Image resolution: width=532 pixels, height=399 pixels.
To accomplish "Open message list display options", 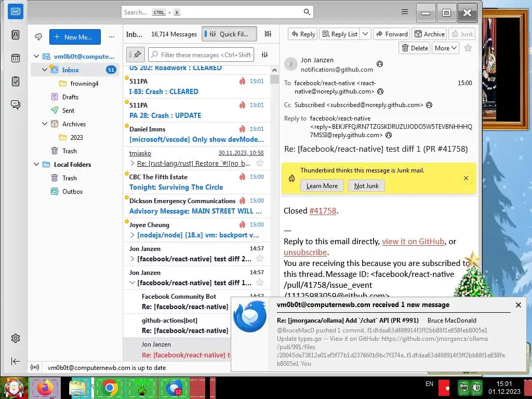I will pyautogui.click(x=268, y=34).
